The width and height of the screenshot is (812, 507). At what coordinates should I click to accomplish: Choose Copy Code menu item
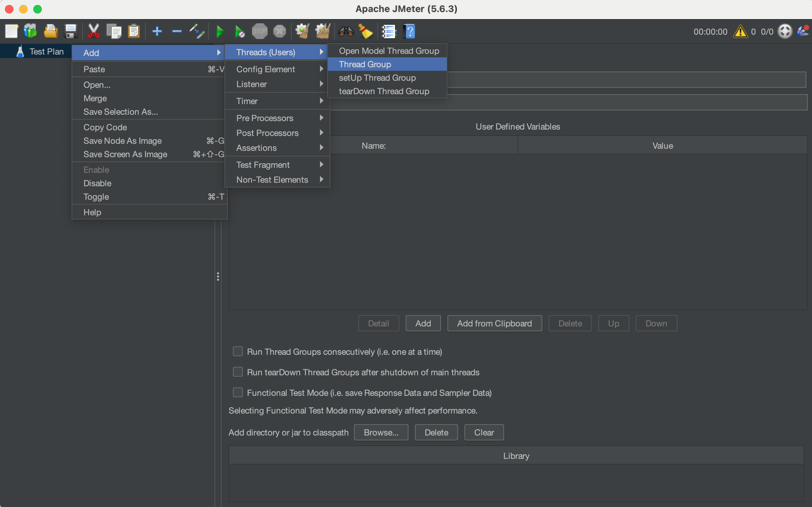[x=149, y=127]
